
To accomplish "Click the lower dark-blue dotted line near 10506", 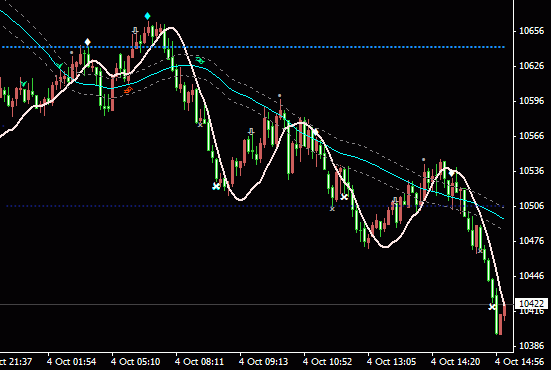I will (x=255, y=206).
